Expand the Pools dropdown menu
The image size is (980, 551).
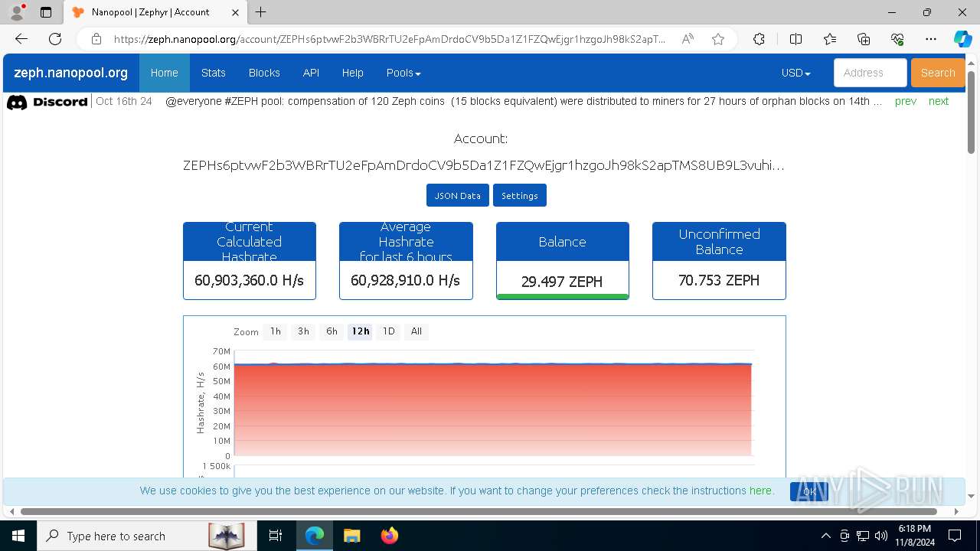point(403,73)
